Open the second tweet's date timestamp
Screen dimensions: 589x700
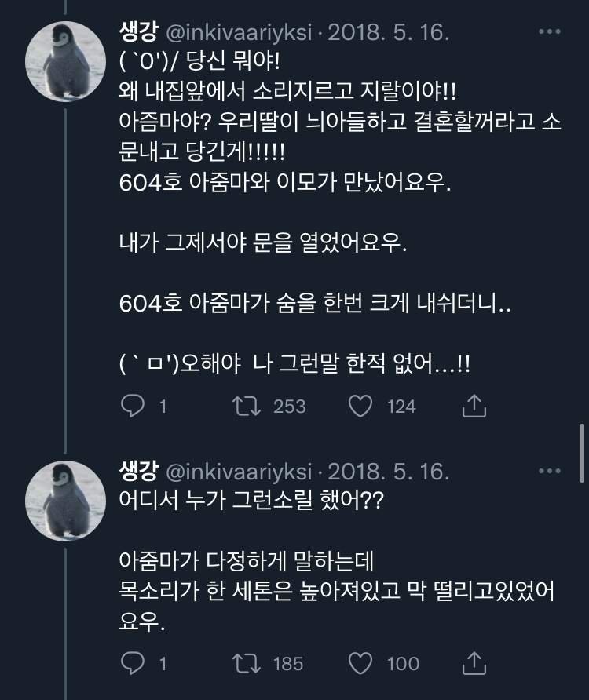[388, 471]
